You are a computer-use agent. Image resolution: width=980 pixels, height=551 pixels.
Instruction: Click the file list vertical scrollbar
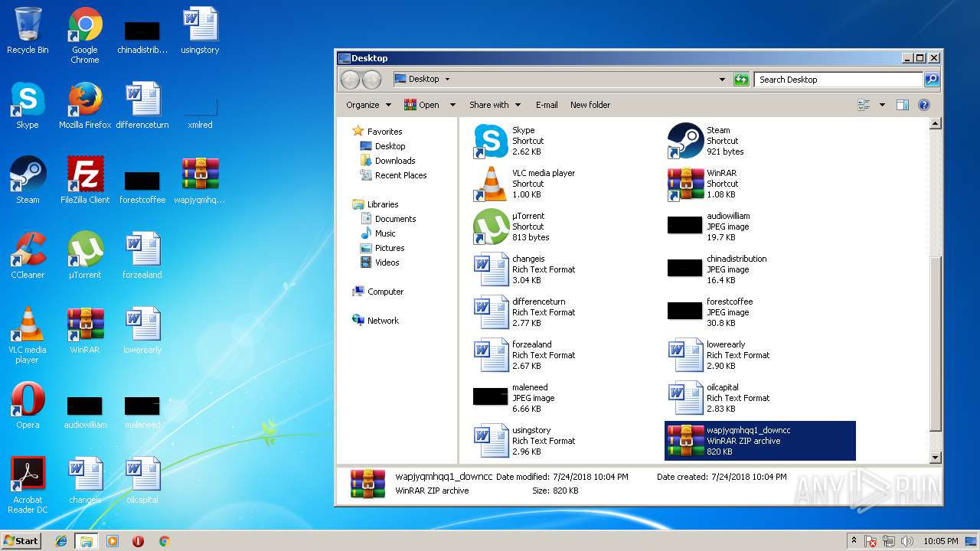935,344
